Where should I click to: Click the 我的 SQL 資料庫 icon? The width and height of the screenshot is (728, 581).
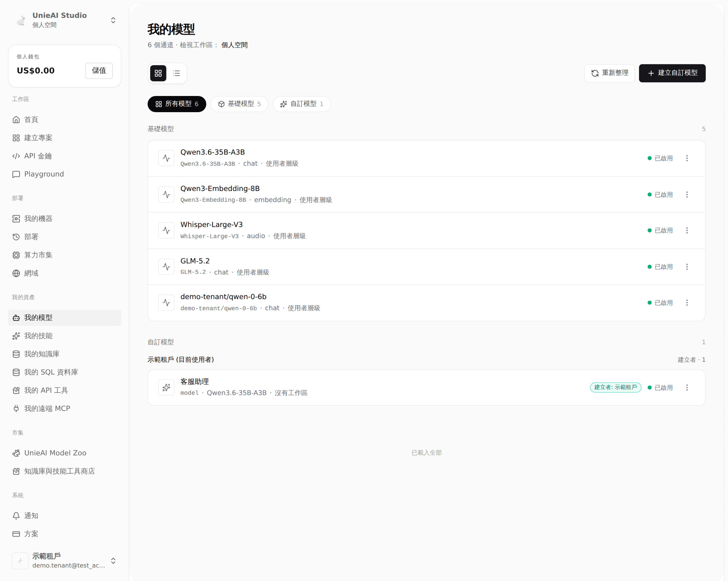16,373
